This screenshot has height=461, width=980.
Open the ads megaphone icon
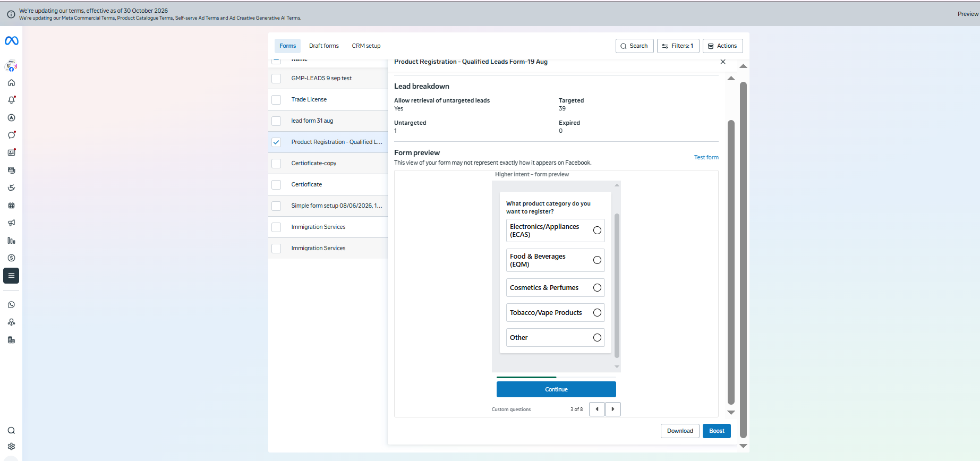11,223
